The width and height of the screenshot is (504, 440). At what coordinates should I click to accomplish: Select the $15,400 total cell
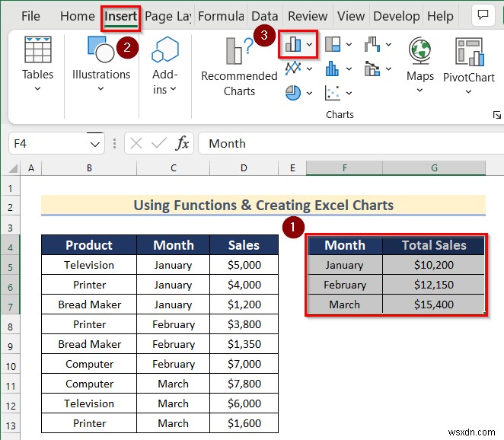pyautogui.click(x=434, y=304)
